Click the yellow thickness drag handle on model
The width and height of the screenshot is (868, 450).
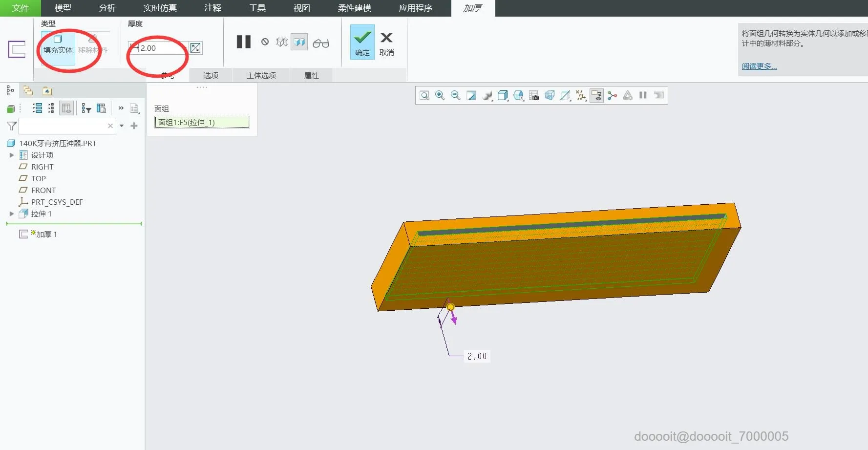pyautogui.click(x=450, y=307)
